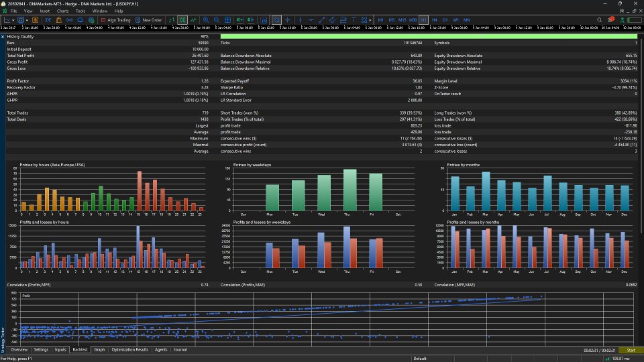Switch to M15 timeframe
Screen dimensions: 644x362
[x=402, y=19]
